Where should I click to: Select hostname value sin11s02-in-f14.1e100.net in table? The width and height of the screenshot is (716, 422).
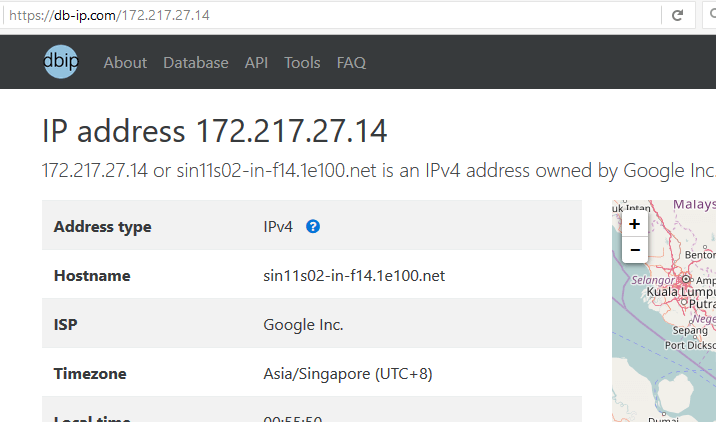tap(354, 275)
